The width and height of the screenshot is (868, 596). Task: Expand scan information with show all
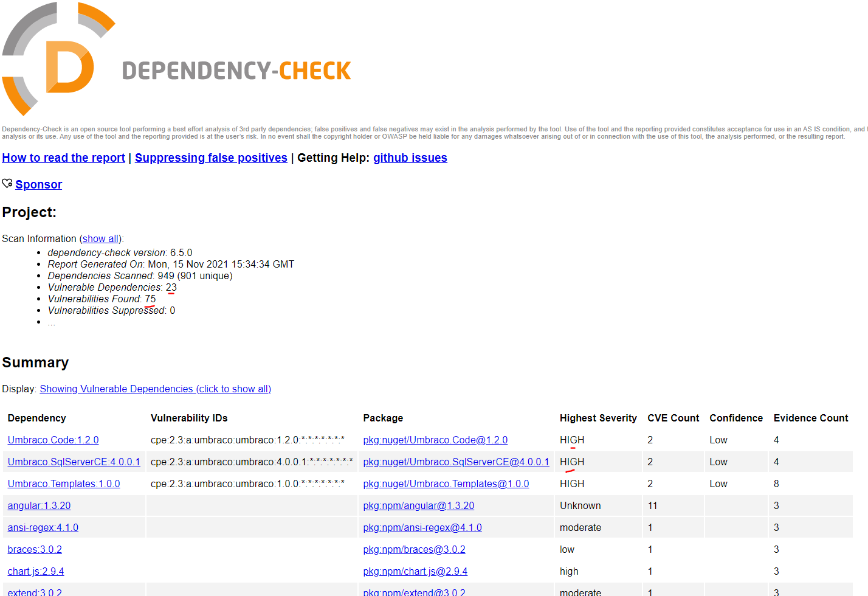(x=101, y=238)
